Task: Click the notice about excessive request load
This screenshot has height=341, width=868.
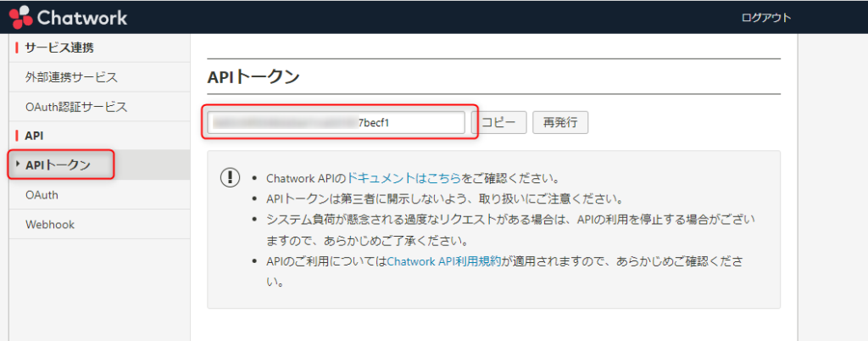Action: (x=509, y=220)
